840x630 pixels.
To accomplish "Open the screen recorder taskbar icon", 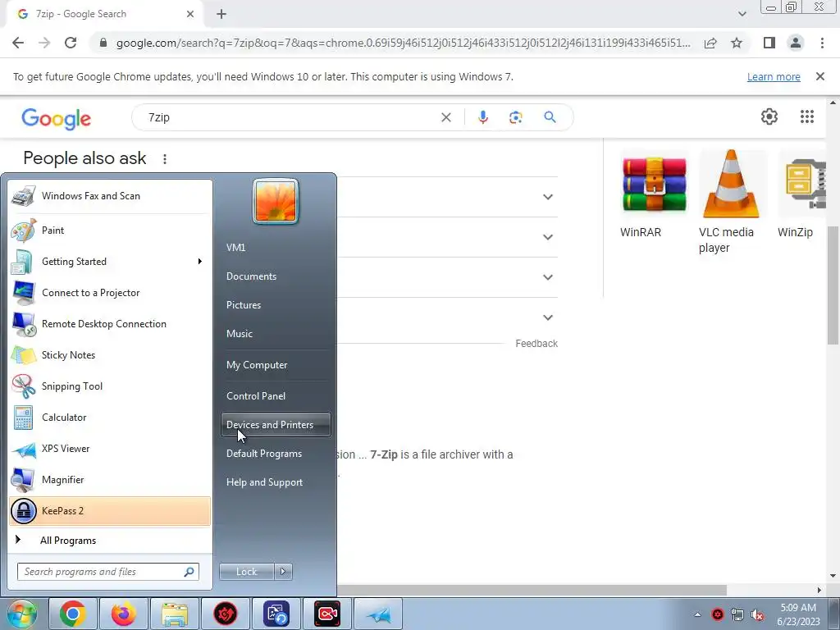I will point(326,614).
